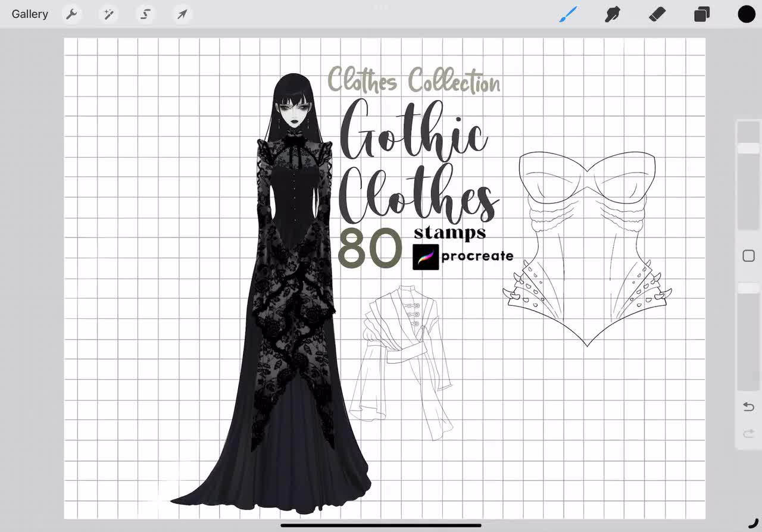Click the Procreate logo square on canvas

point(426,257)
